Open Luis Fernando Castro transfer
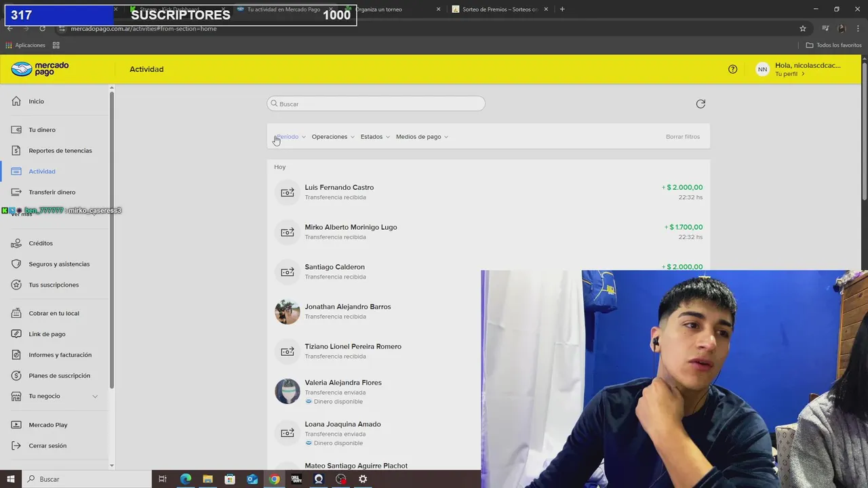 click(x=488, y=192)
